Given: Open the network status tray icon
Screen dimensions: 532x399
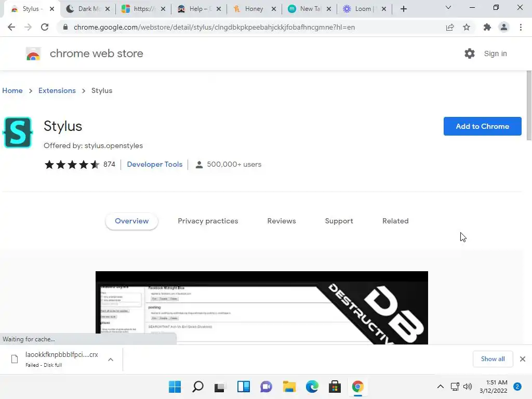Looking at the screenshot, I should click(x=455, y=387).
